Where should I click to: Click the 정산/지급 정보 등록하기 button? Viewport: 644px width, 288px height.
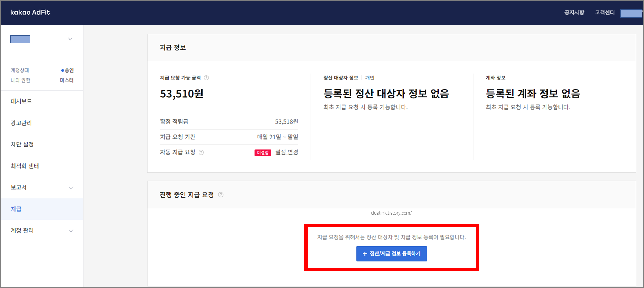pyautogui.click(x=392, y=254)
